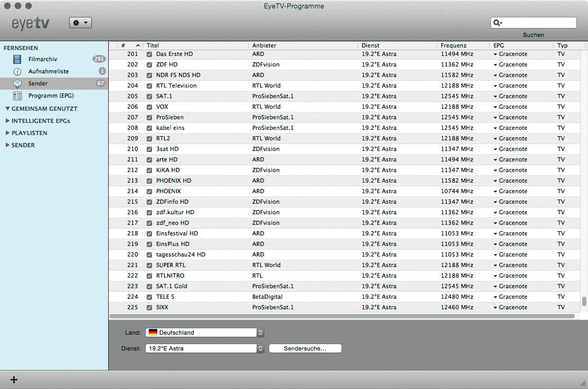Image resolution: width=588 pixels, height=389 pixels.
Task: Select the PHOENIX HD channel title
Action: pyautogui.click(x=174, y=181)
